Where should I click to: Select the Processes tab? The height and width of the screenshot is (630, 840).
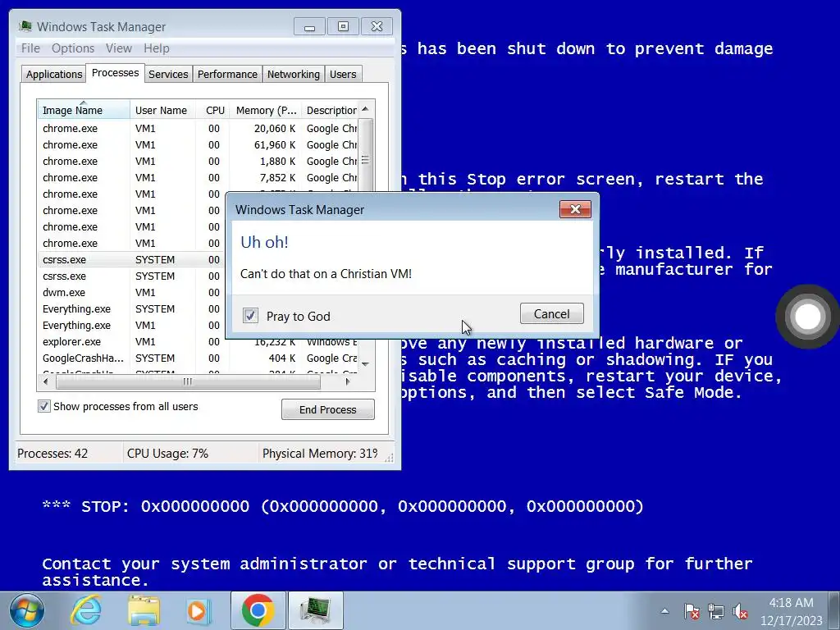point(115,73)
